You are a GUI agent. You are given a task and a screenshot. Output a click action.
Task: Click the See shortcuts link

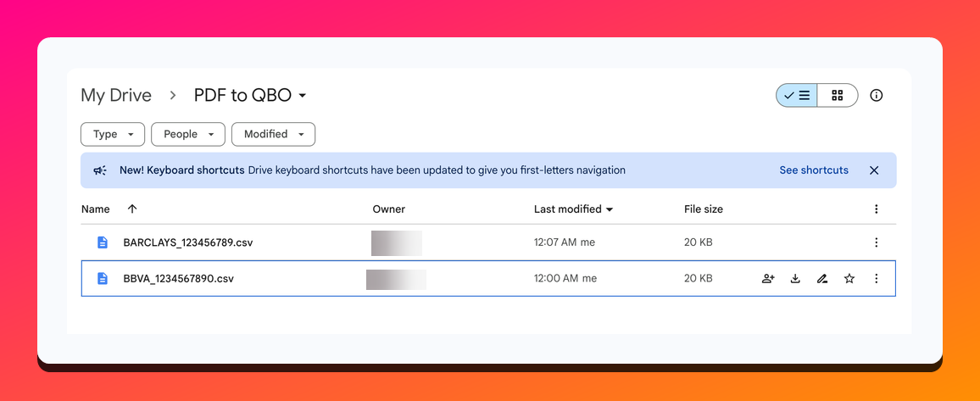(814, 170)
